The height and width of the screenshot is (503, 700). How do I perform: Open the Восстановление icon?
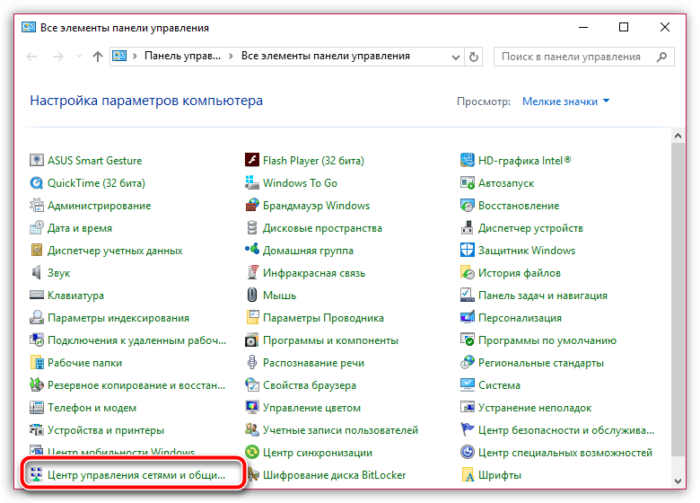467,205
